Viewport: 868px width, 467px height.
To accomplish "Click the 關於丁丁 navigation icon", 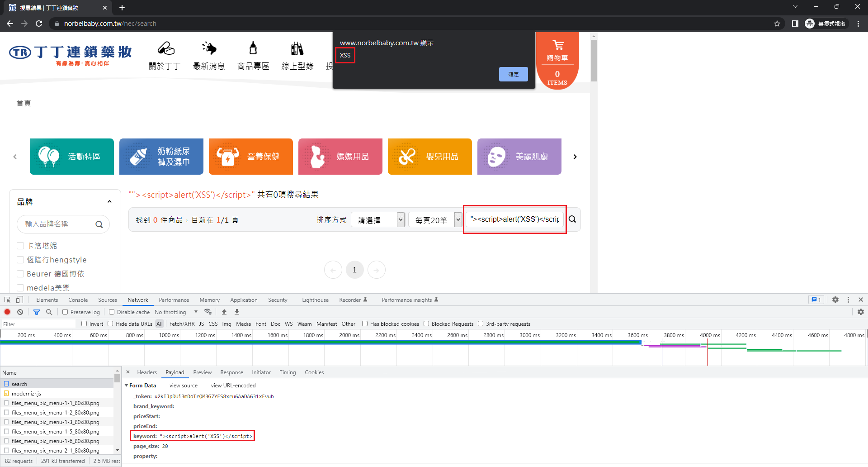I will 166,48.
